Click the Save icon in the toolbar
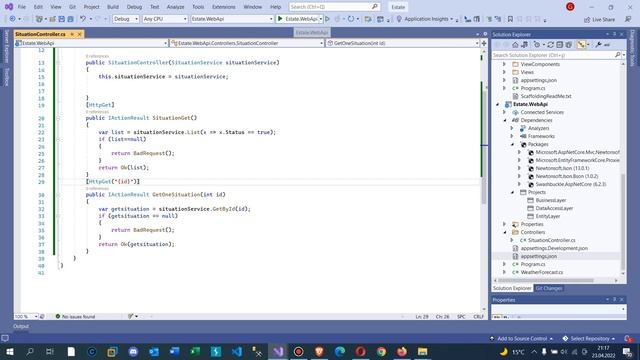This screenshot has width=640, height=360. point(62,19)
